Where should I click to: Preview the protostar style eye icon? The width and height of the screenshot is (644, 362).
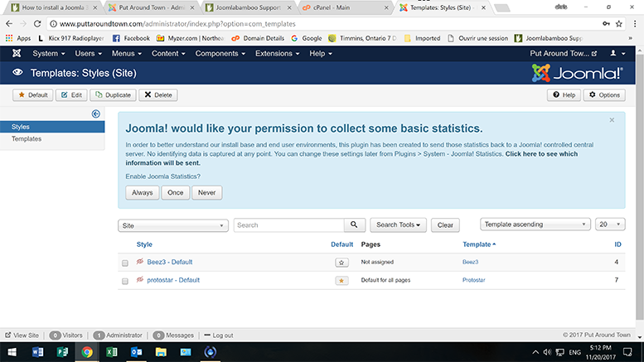[140, 279]
